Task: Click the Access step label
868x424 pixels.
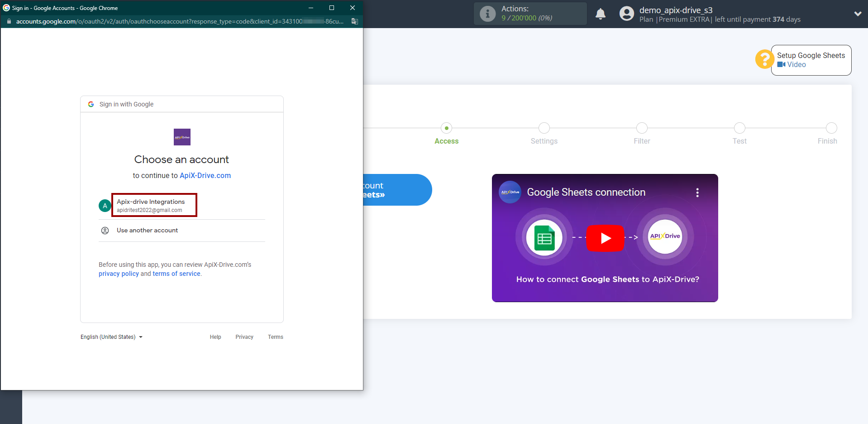Action: (447, 141)
